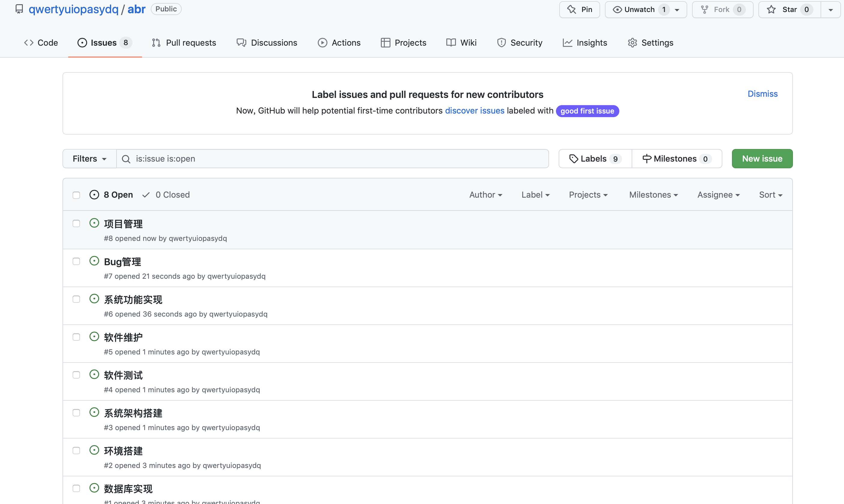Click the Fork icon button
The height and width of the screenshot is (504, 844).
(x=705, y=10)
